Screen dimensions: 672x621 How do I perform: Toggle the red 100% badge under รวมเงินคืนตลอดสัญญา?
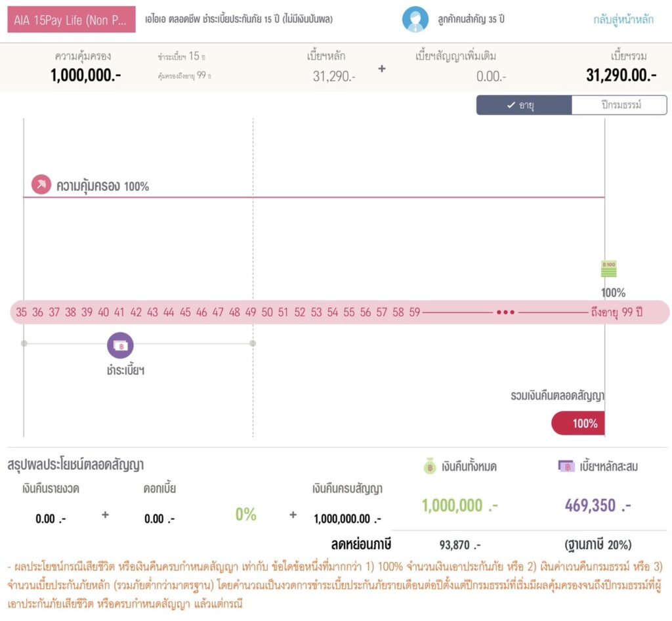click(578, 423)
